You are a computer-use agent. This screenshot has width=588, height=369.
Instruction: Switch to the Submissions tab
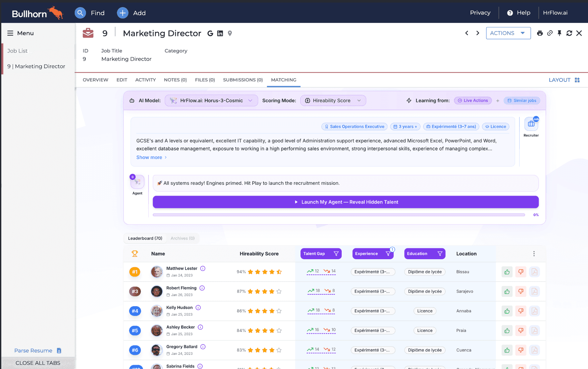point(243,80)
